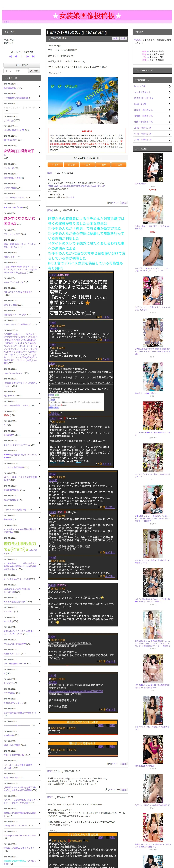Click 返信 button on post 1505
The height and width of the screenshot is (868, 174).
click(x=124, y=203)
